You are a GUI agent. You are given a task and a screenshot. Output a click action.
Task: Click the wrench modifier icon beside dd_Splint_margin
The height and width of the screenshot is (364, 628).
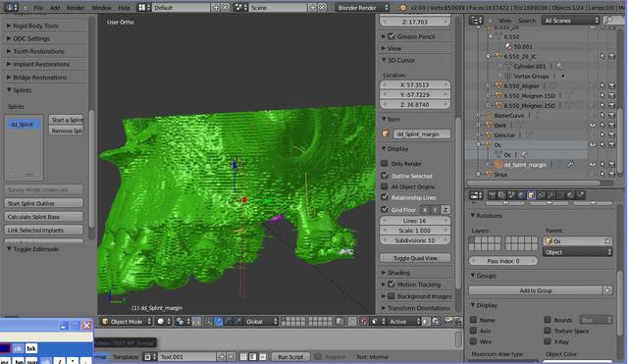click(570, 164)
